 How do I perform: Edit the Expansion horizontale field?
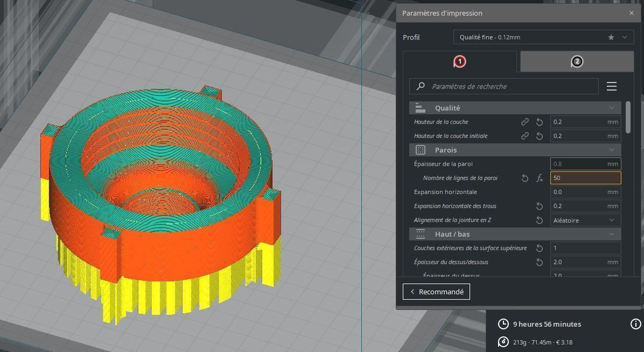click(x=585, y=192)
